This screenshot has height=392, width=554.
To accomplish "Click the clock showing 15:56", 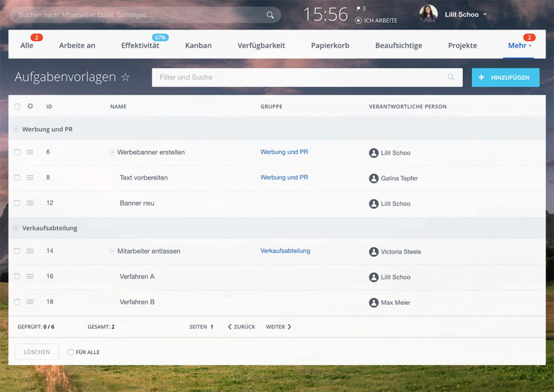I will click(325, 15).
